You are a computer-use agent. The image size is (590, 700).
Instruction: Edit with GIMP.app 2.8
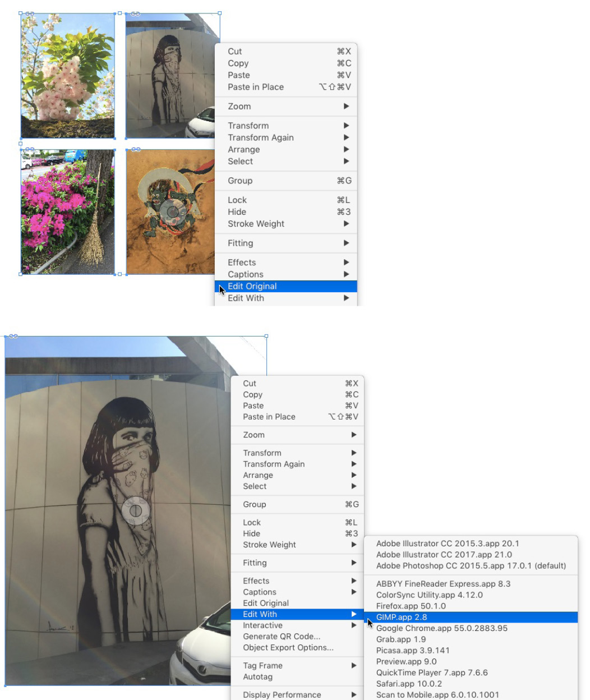click(x=471, y=617)
